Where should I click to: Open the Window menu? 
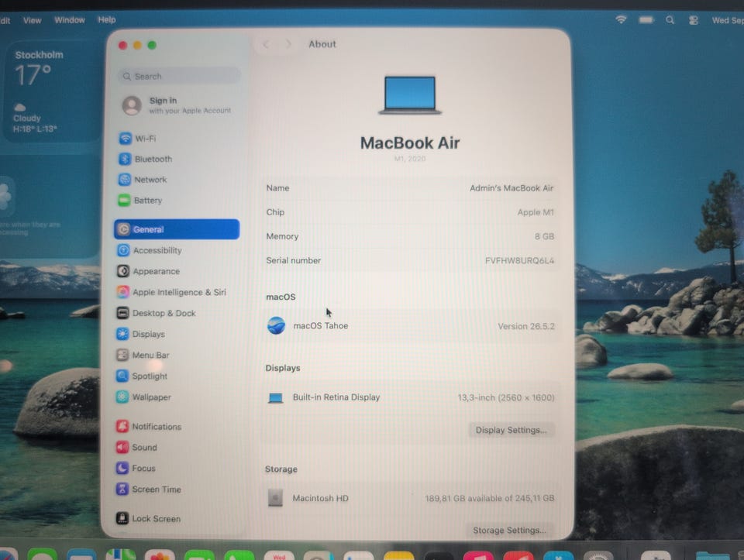point(69,20)
